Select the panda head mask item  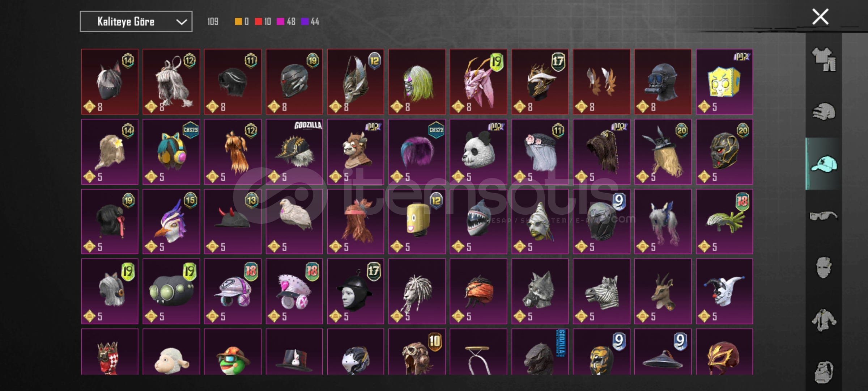(478, 152)
